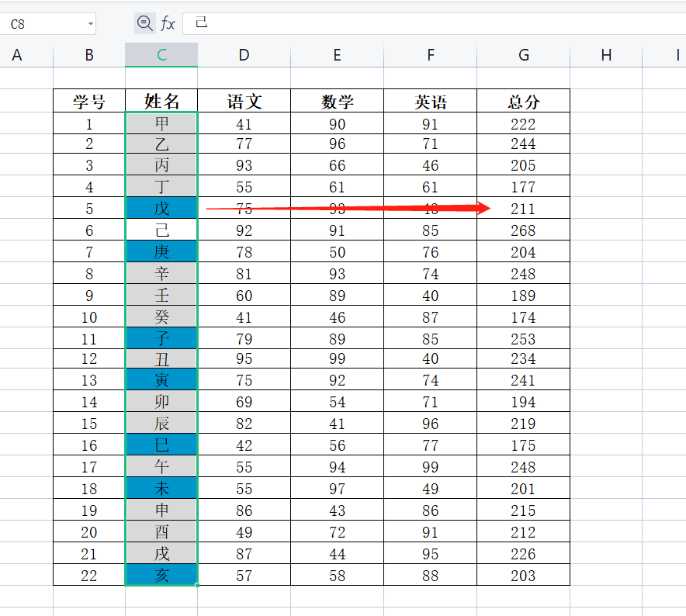Click the 数学 header cell

click(x=338, y=101)
